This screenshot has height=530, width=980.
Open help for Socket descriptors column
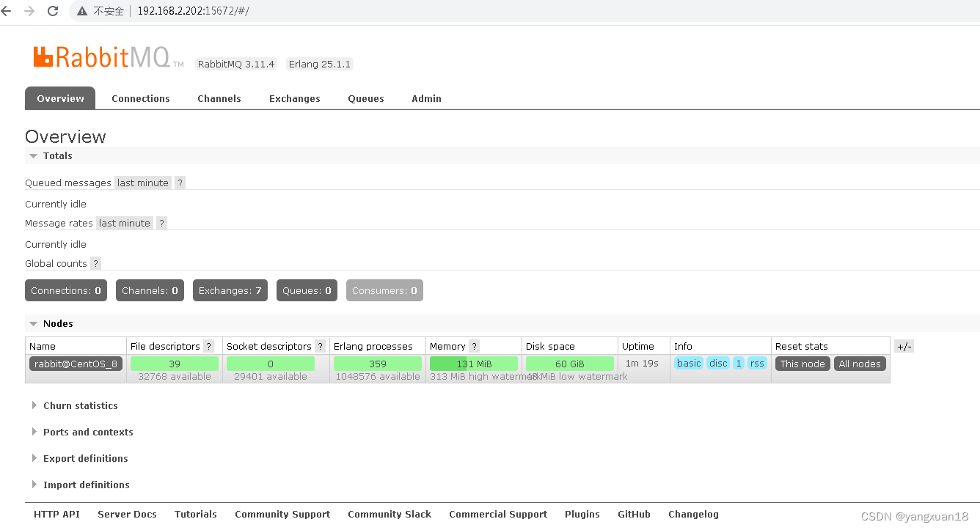point(320,347)
